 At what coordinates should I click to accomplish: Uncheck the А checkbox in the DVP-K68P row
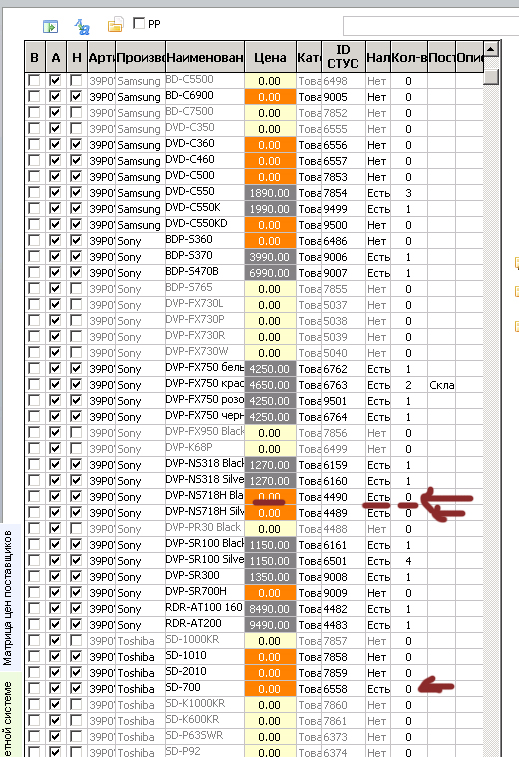[x=56, y=449]
